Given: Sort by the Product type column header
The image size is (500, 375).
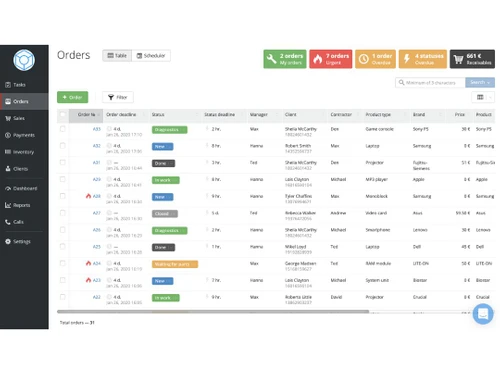Looking at the screenshot, I should [386, 115].
